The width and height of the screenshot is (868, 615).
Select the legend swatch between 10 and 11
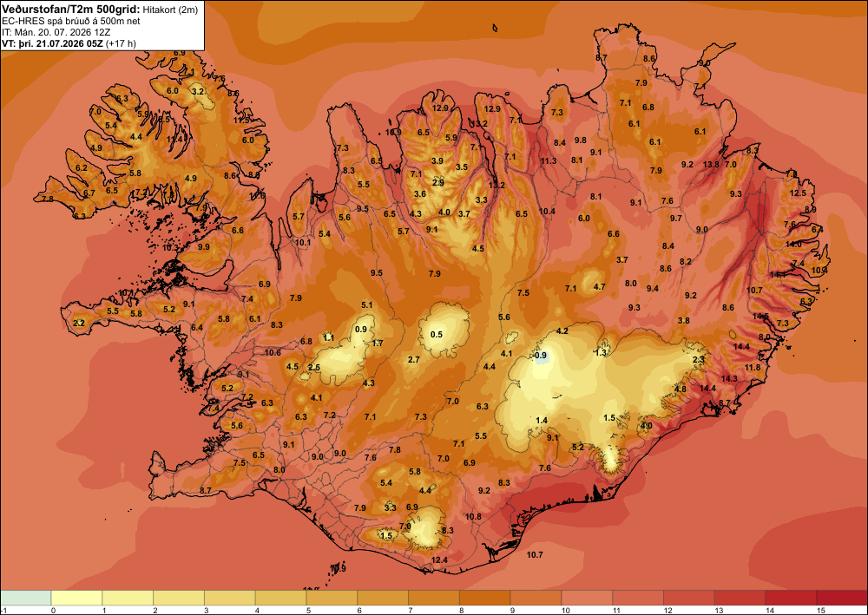coord(587,598)
